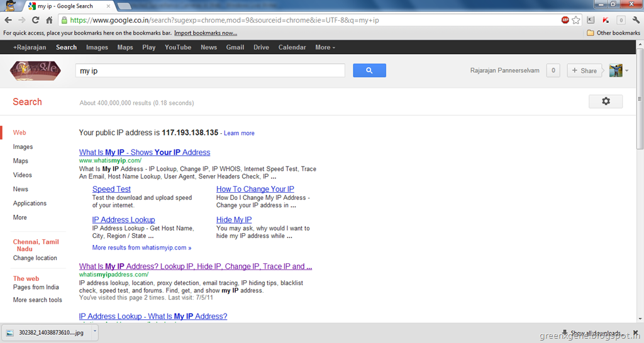
Task: Expand More filters in the left sidebar
Action: (19, 217)
